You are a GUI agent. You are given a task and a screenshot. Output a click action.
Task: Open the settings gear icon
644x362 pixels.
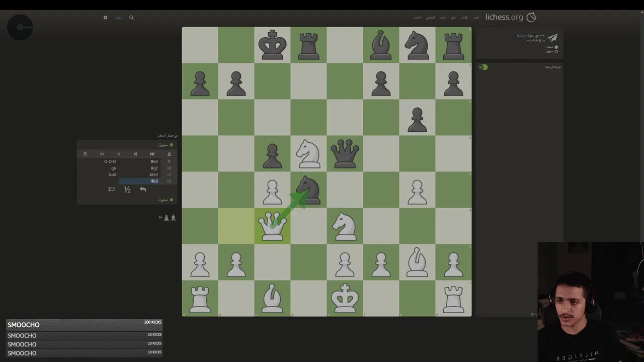[105, 18]
